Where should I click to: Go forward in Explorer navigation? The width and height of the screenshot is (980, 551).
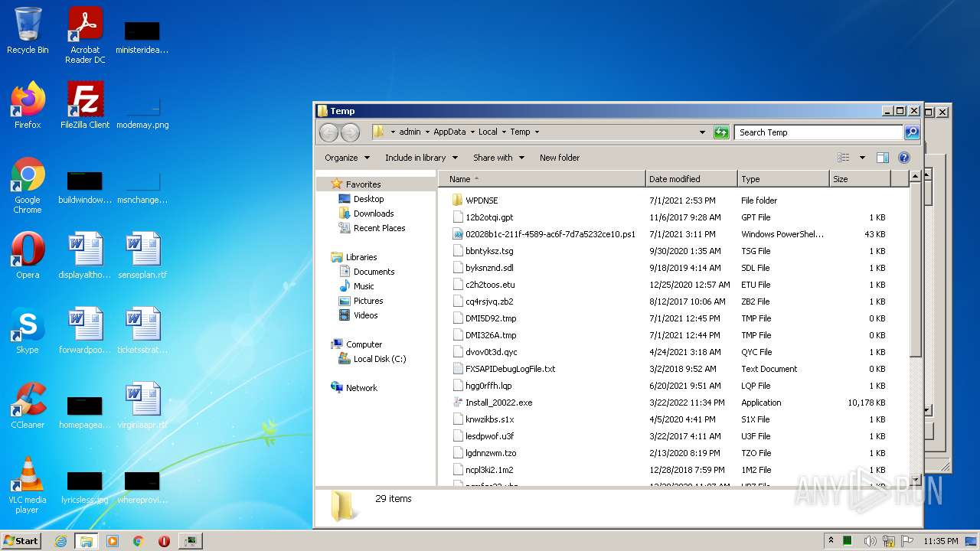(350, 132)
